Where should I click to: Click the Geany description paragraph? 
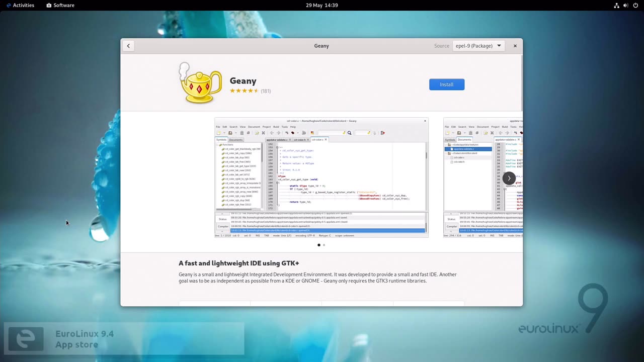point(317,278)
